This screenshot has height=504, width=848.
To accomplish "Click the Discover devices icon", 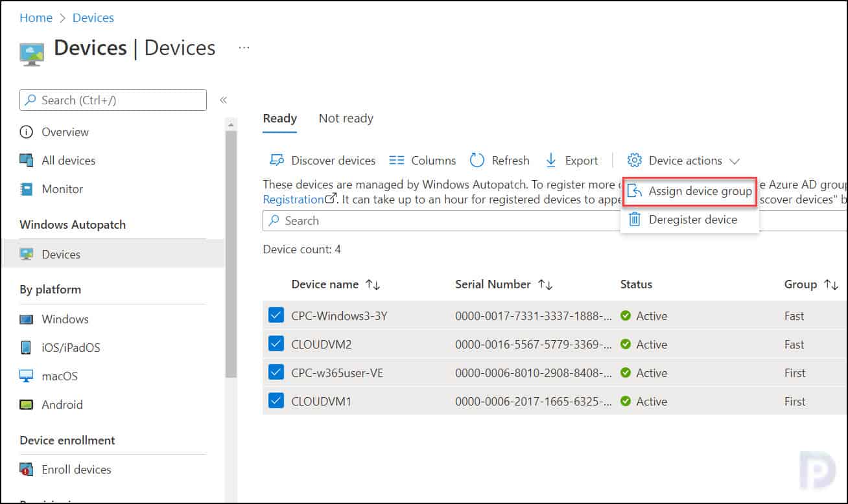I will click(277, 161).
